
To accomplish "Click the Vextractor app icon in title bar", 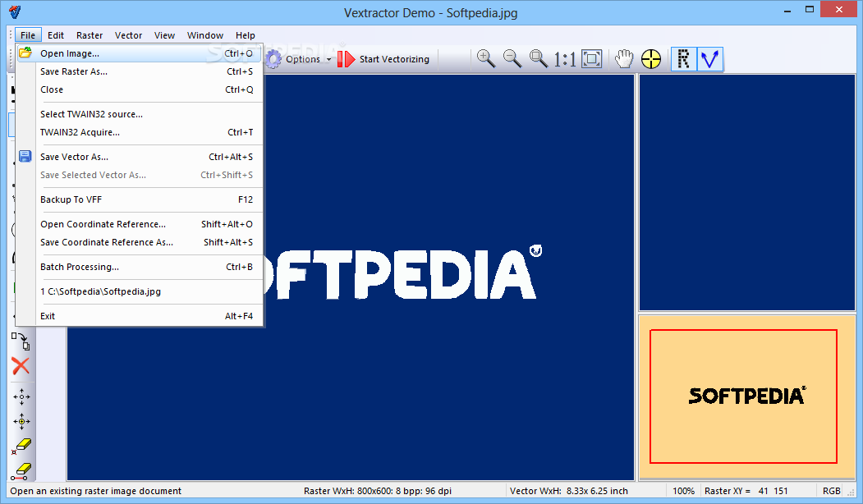I will [15, 11].
